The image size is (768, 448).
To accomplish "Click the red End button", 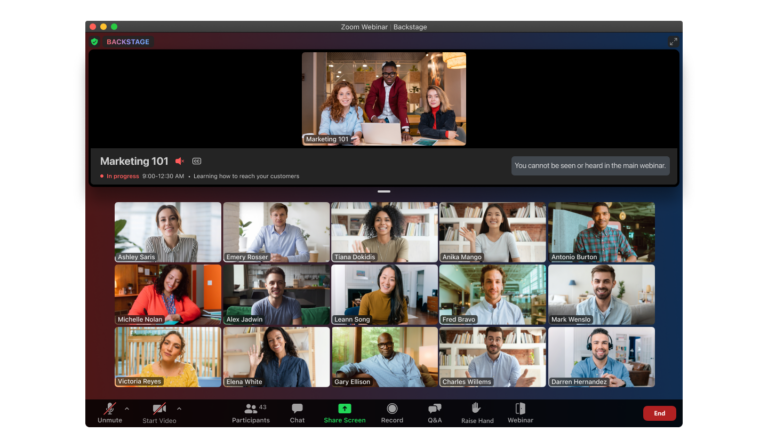I will tap(659, 413).
